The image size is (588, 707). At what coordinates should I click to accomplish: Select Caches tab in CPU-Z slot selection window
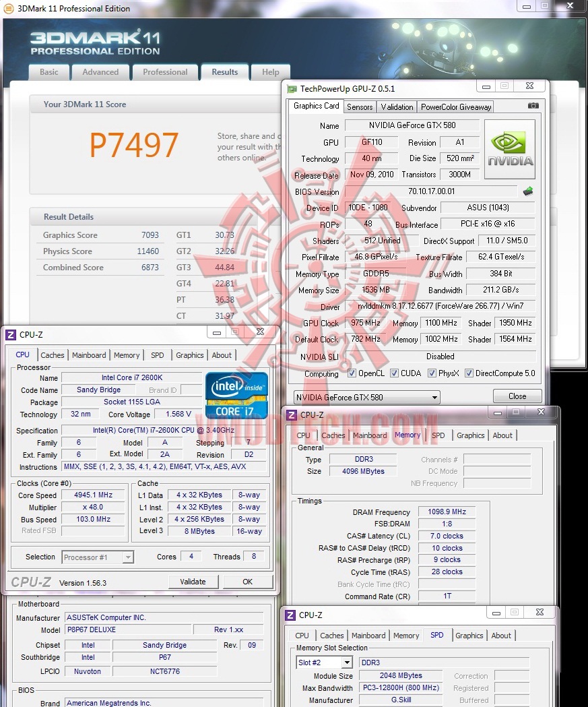tap(332, 636)
